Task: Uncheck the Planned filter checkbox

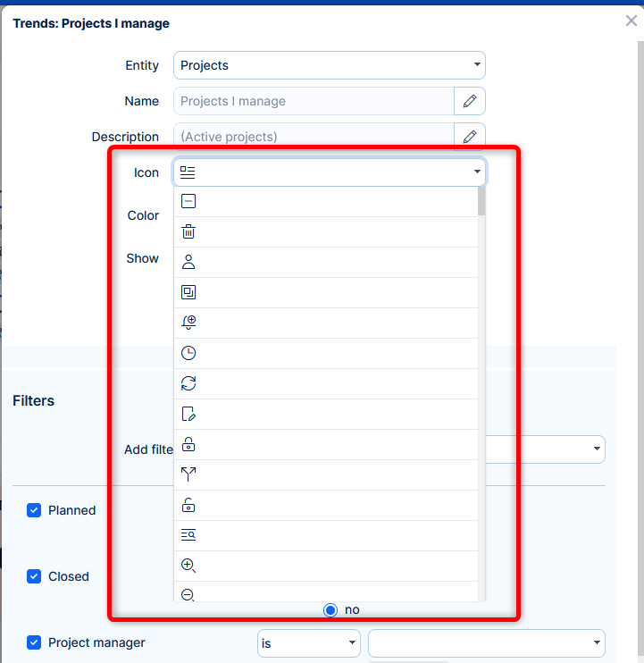Action: 34,510
